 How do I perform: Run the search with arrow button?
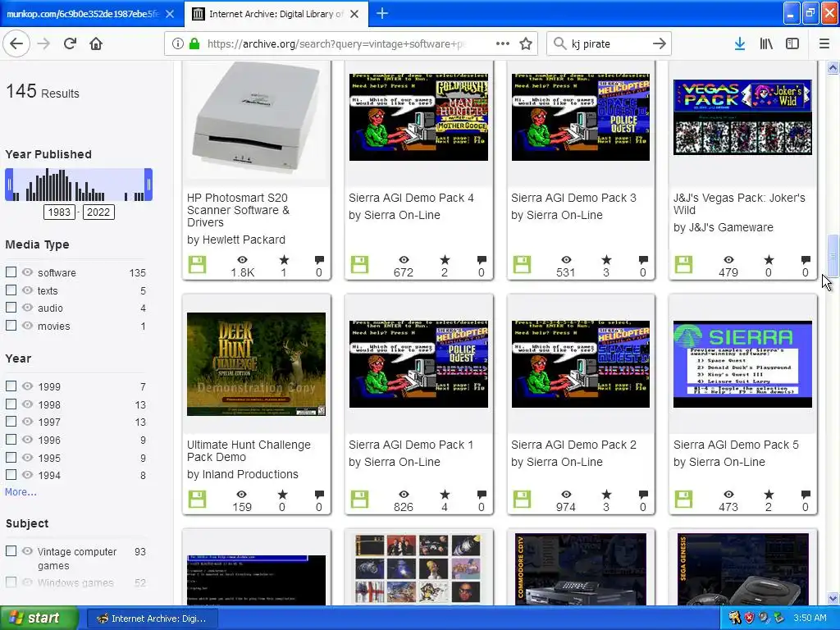(x=660, y=44)
